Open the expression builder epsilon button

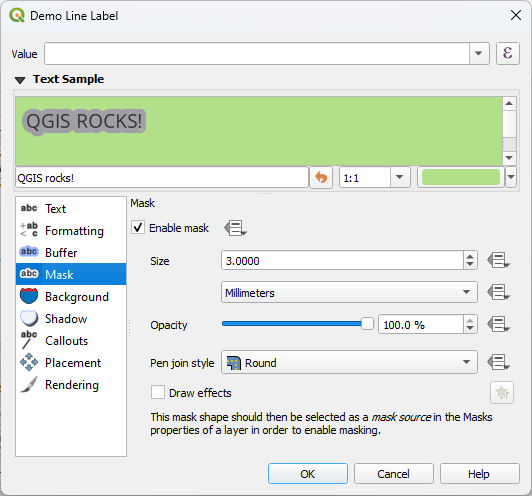(508, 54)
